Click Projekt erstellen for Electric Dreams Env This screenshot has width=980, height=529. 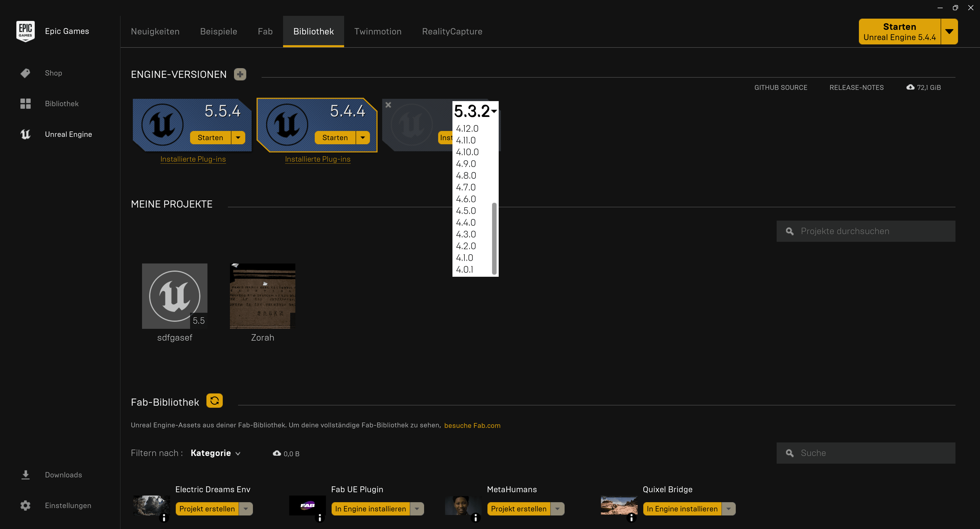207,509
